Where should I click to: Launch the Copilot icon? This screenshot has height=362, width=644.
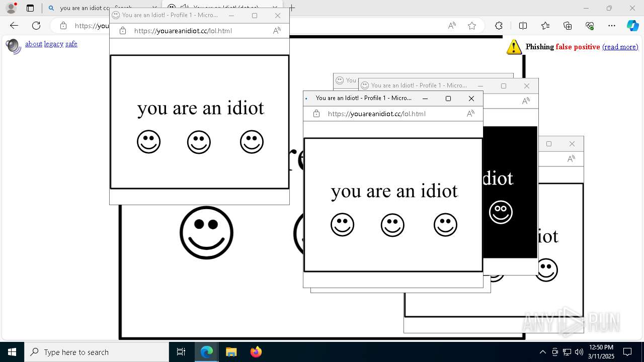pyautogui.click(x=632, y=26)
